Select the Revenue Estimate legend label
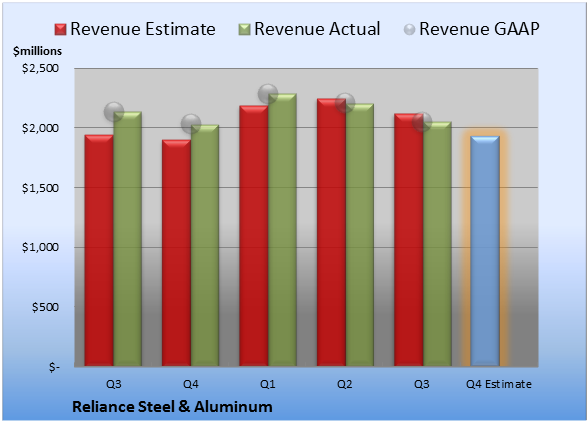This screenshot has width=588, height=422. click(143, 29)
